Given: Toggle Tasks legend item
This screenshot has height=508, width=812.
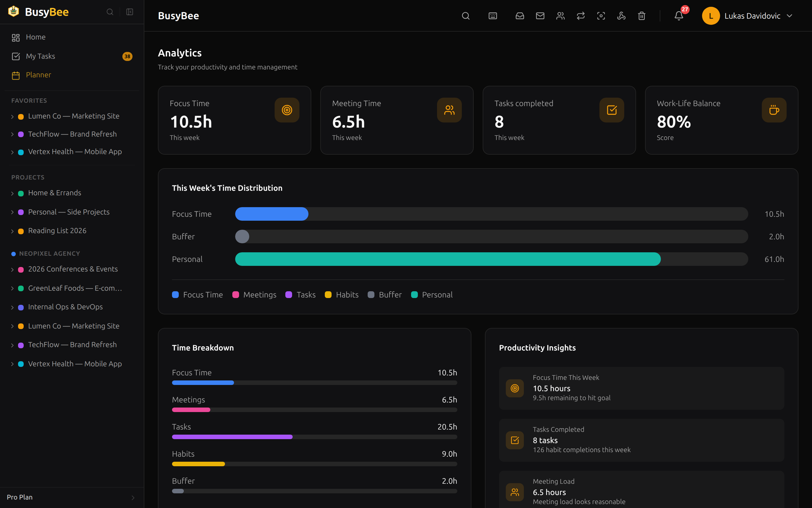Looking at the screenshot, I should point(300,295).
